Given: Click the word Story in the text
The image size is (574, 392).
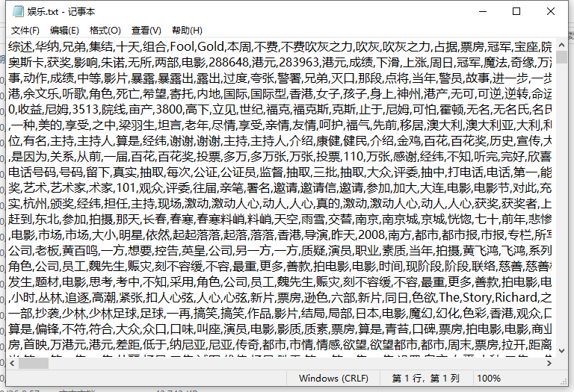Looking at the screenshot, I should [478, 298].
